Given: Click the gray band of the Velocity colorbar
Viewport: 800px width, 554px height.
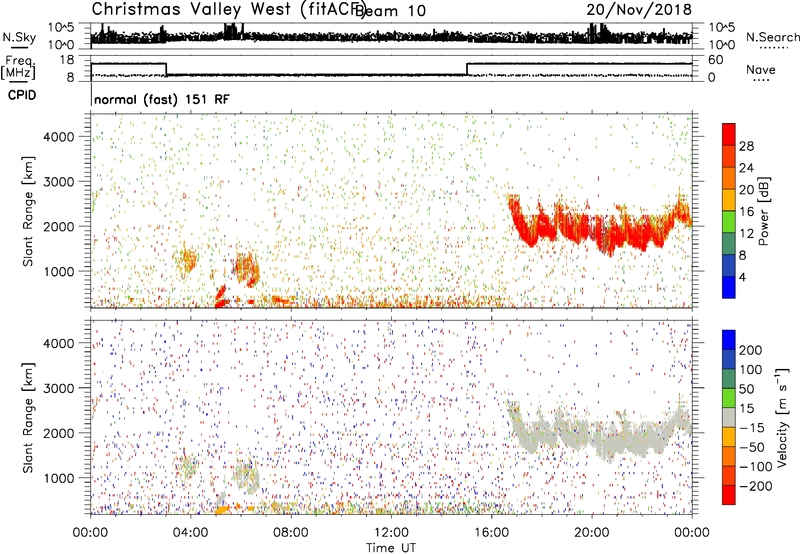Looking at the screenshot, I should point(729,417).
